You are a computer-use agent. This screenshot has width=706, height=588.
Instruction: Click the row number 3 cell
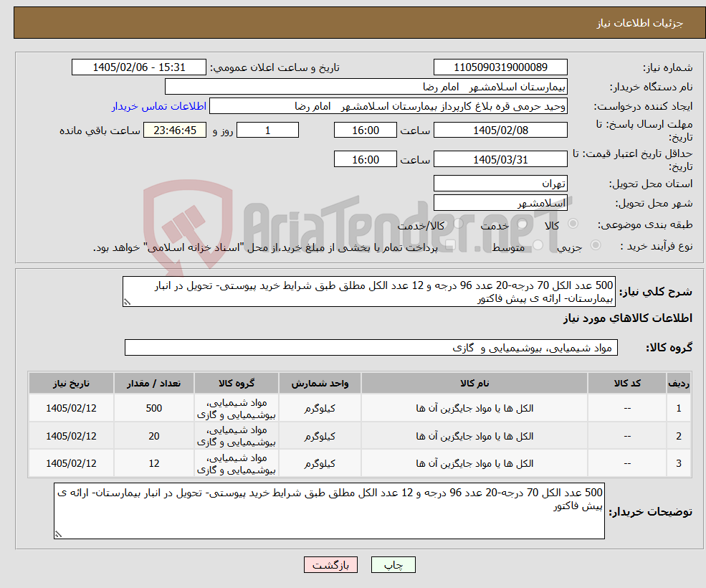679,463
